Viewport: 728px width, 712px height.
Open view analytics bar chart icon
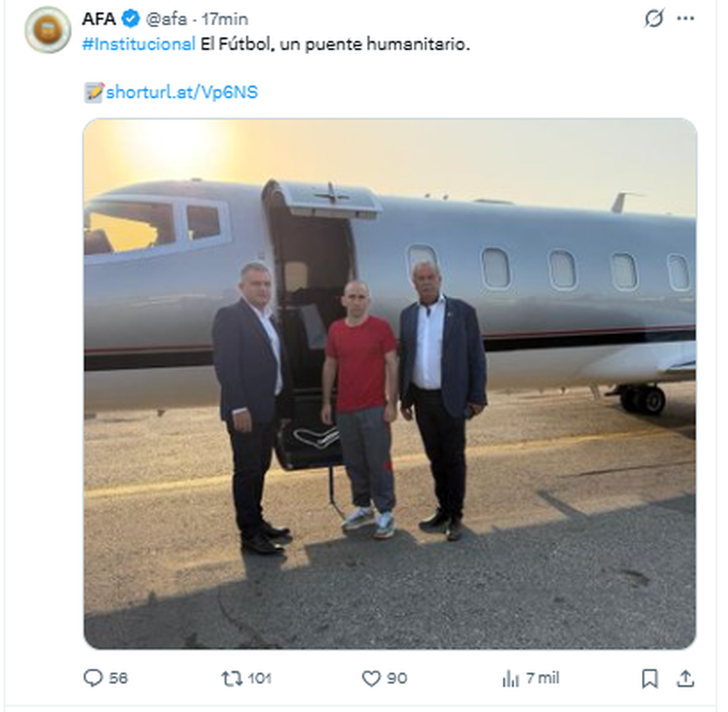coord(511,678)
